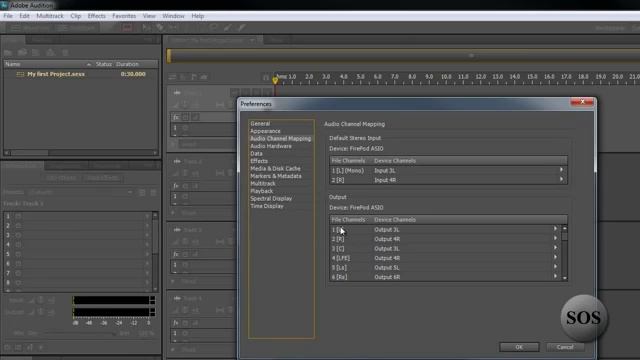This screenshot has width=640, height=360.
Task: Click the yellow playhead marker on the timeline
Action: click(275, 80)
